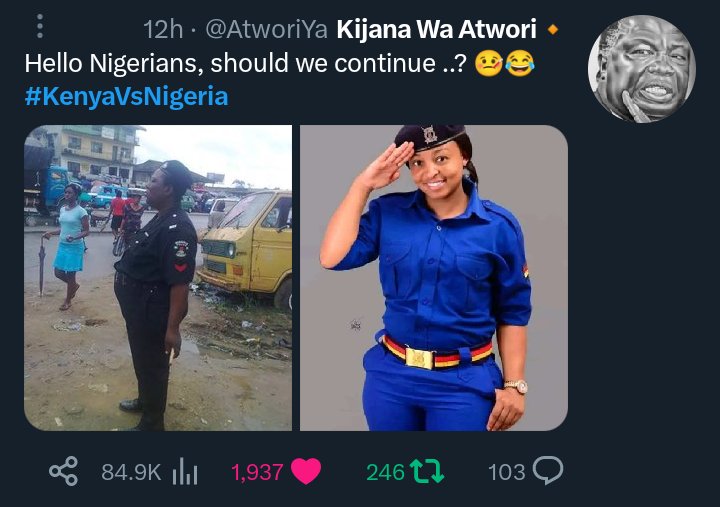Click the laughing tears emoji in the tweet
The height and width of the screenshot is (507, 720).
coord(520,63)
